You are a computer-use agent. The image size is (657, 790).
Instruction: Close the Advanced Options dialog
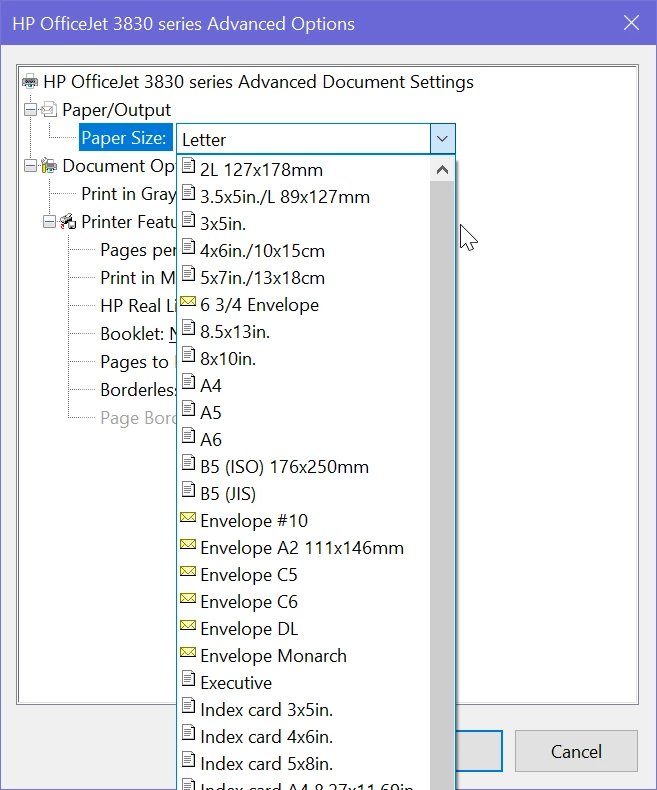coord(631,23)
